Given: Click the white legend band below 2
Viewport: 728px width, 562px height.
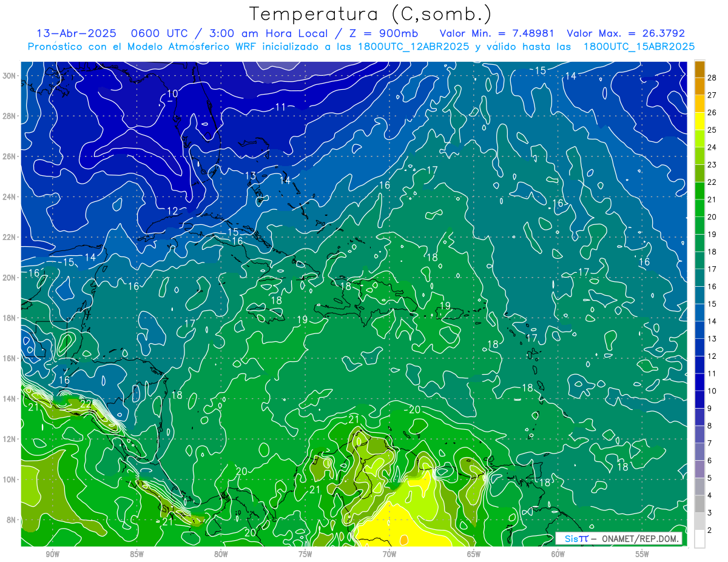Looking at the screenshot, I should [699, 538].
